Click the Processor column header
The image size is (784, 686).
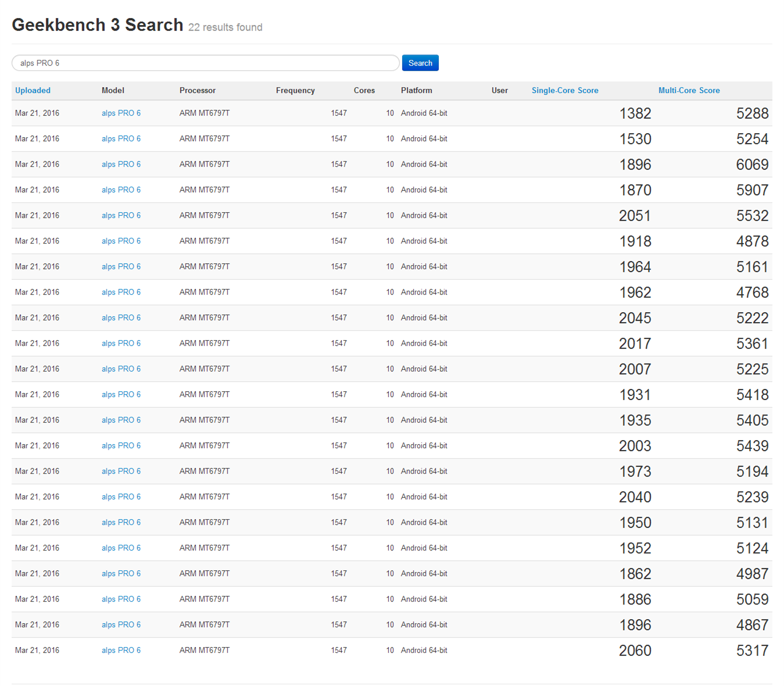click(x=198, y=90)
